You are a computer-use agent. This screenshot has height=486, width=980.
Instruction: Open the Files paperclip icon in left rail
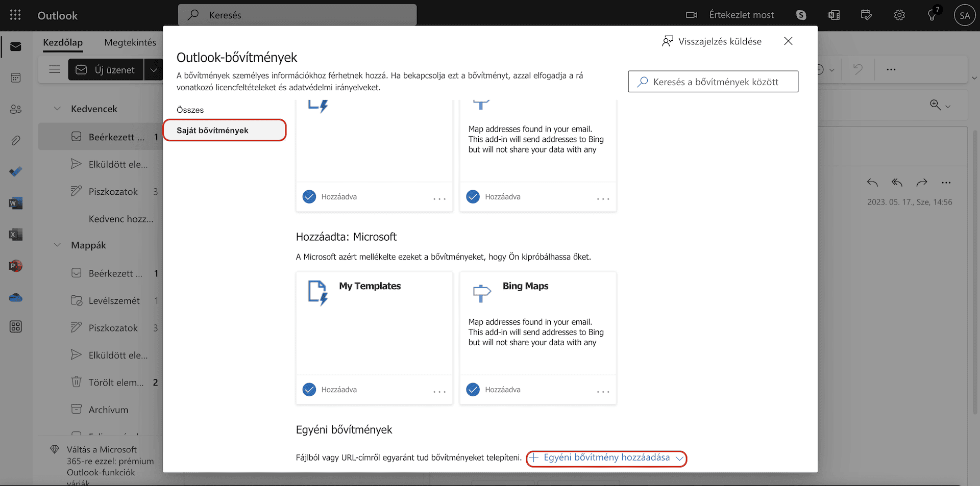tap(15, 140)
